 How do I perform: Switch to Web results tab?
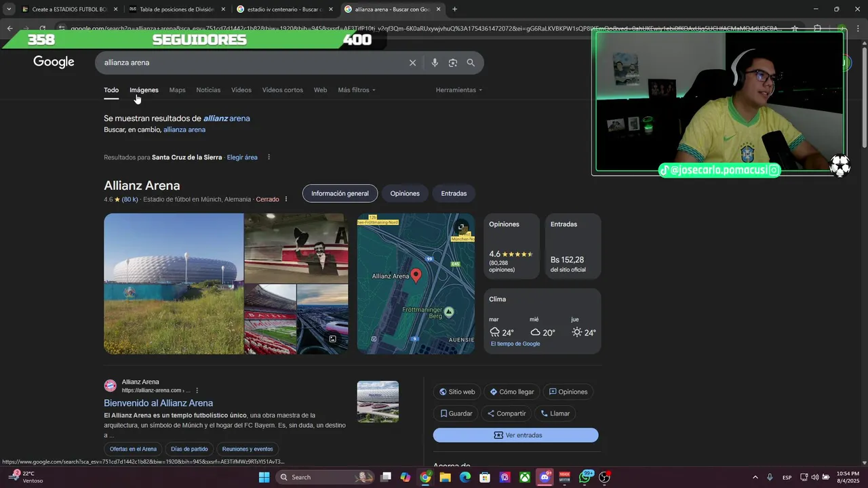(320, 90)
